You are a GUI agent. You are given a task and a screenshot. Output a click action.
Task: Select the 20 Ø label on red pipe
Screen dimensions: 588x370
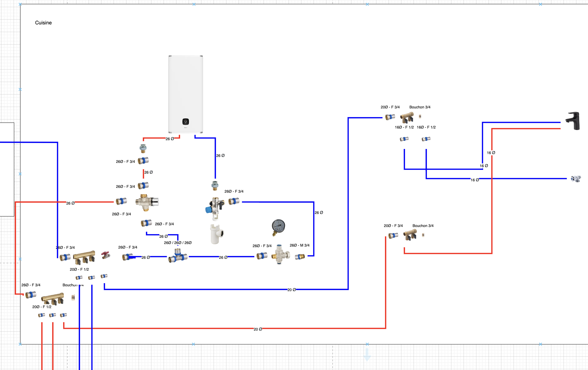258,329
